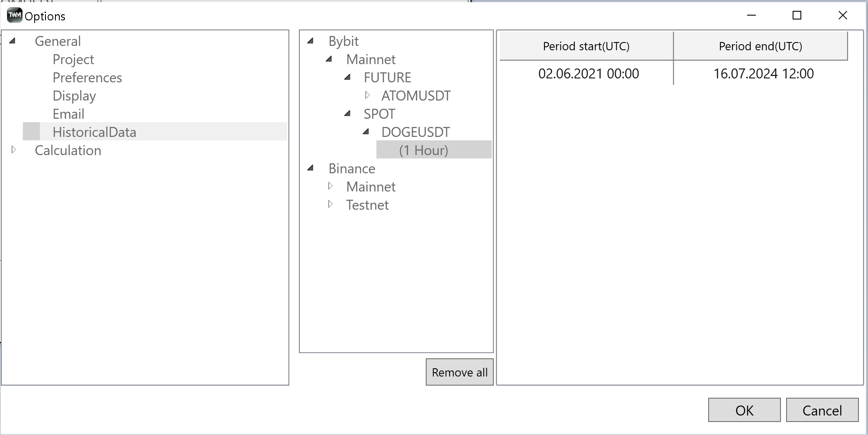Select the ATOMUSDT symbol
The image size is (868, 435).
pos(416,96)
